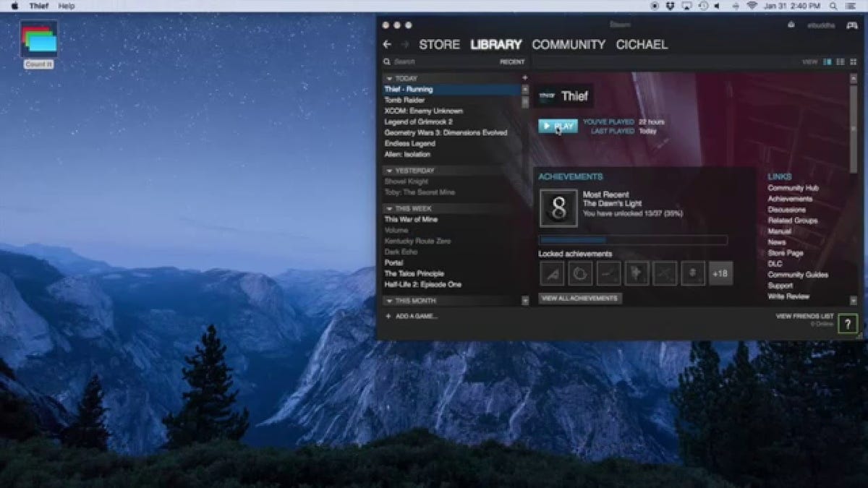Screen dimensions: 868x488
Task: Go forward with the right arrow
Action: coord(405,45)
